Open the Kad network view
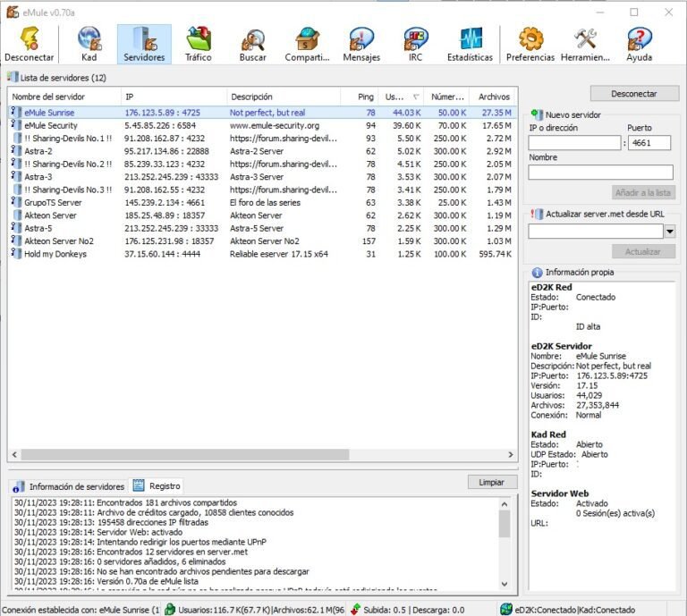The height and width of the screenshot is (616, 687). click(x=89, y=44)
